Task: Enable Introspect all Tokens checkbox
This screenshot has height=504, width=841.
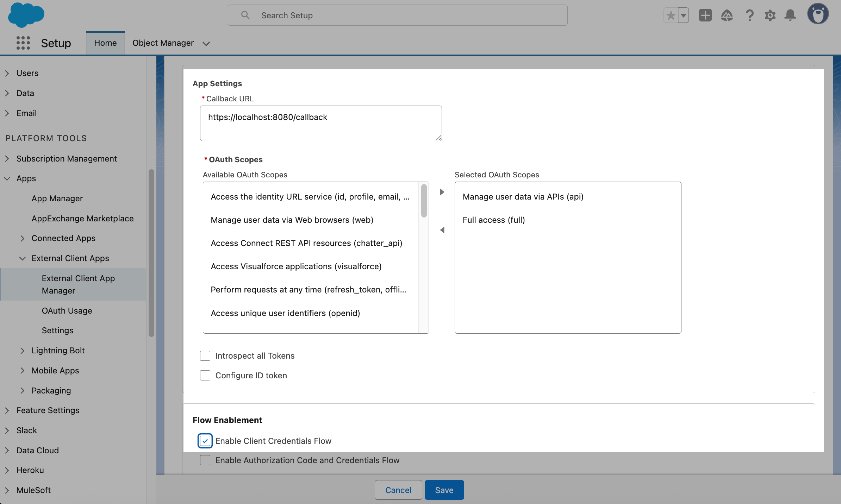Action: tap(205, 355)
